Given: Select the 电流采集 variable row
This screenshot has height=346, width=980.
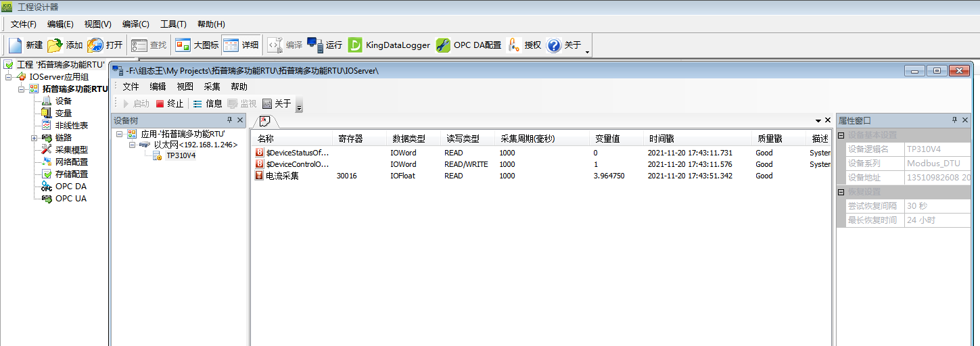Looking at the screenshot, I should tap(282, 176).
